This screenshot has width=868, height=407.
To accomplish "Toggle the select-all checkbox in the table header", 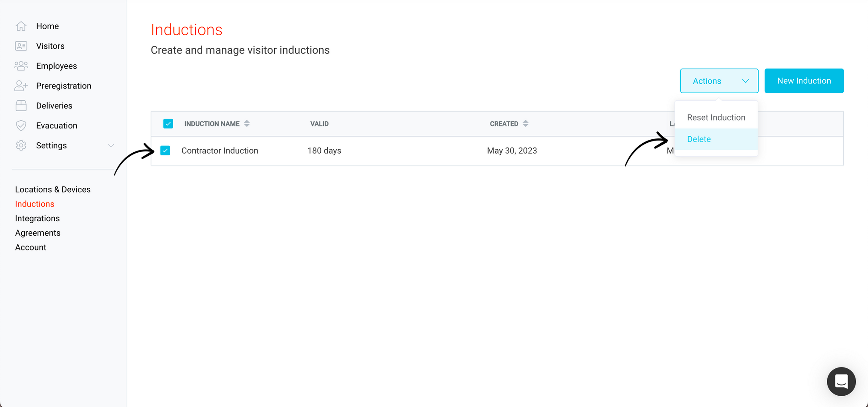I will pos(168,123).
